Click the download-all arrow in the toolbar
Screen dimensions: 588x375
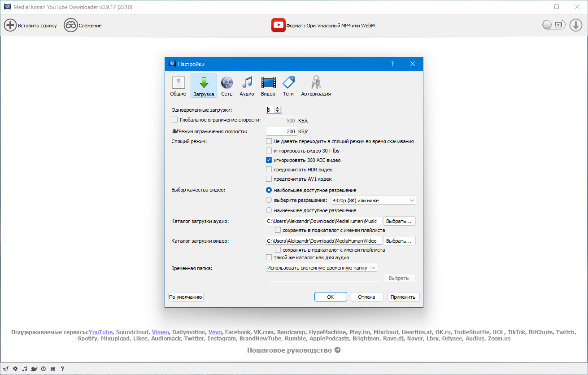[x=576, y=25]
